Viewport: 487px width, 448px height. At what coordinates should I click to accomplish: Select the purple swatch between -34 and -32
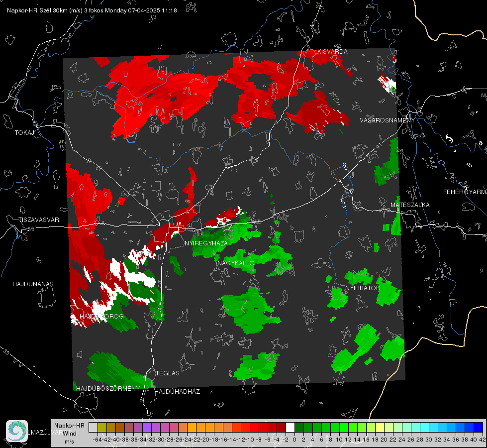tap(147, 427)
